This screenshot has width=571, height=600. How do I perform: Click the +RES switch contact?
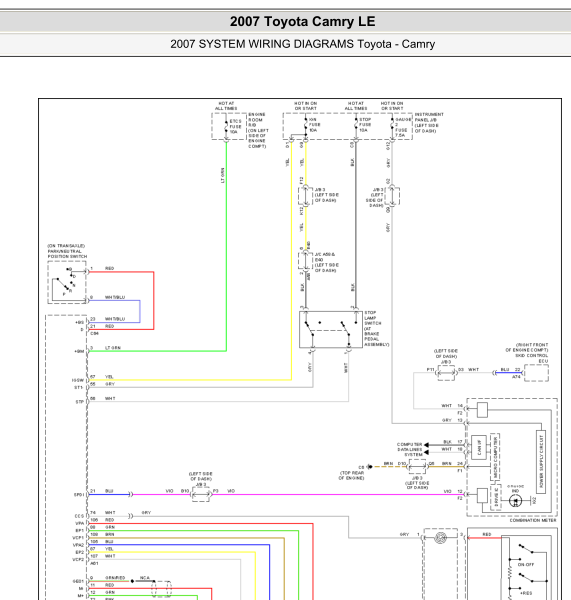pos(526,578)
